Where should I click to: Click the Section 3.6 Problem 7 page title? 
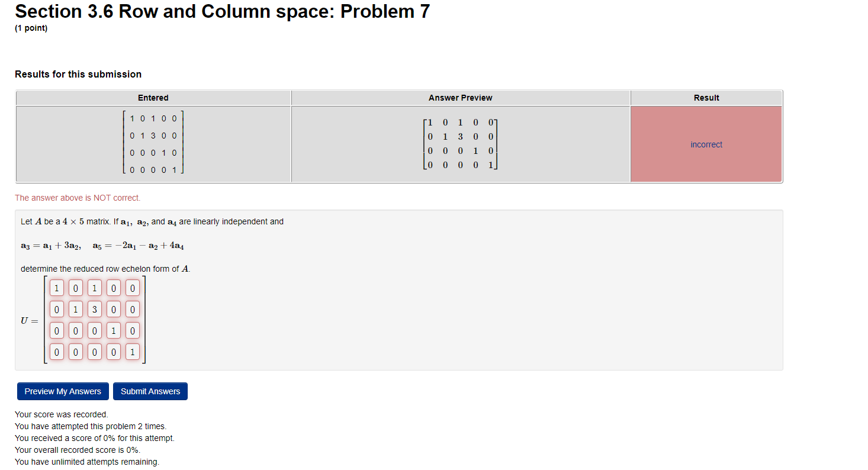222,11
